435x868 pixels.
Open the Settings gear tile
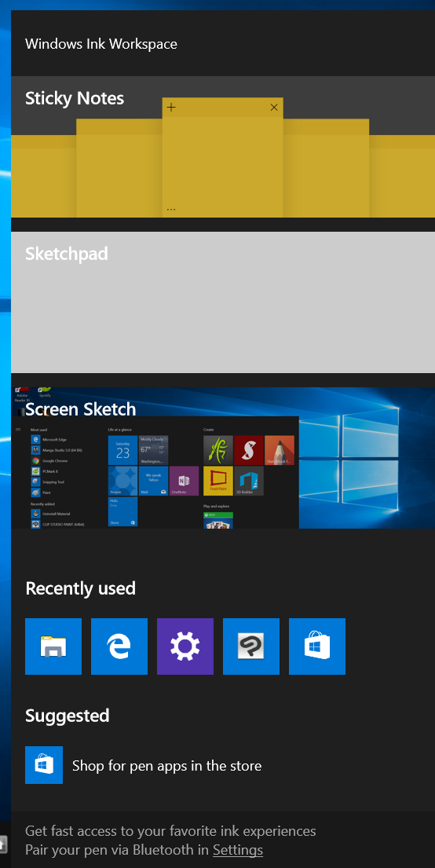coord(185,646)
